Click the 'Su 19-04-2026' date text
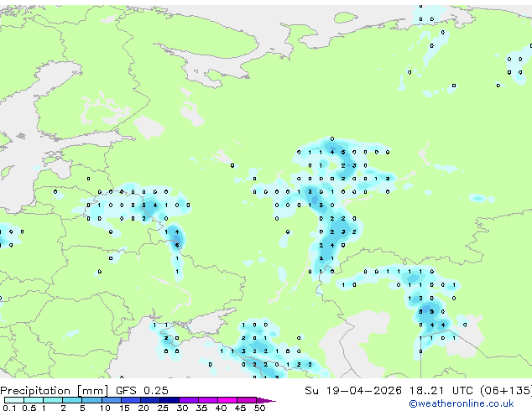532x411 pixels. click(353, 391)
